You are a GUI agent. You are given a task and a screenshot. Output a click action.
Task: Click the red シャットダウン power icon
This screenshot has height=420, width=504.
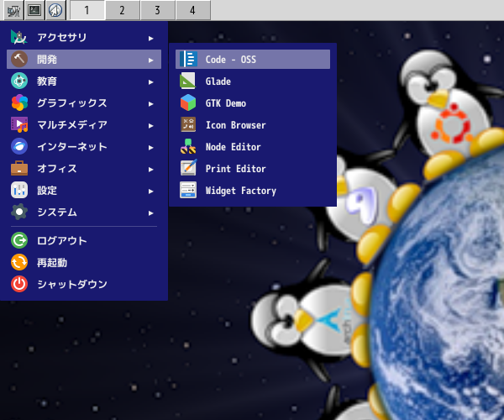click(x=19, y=284)
